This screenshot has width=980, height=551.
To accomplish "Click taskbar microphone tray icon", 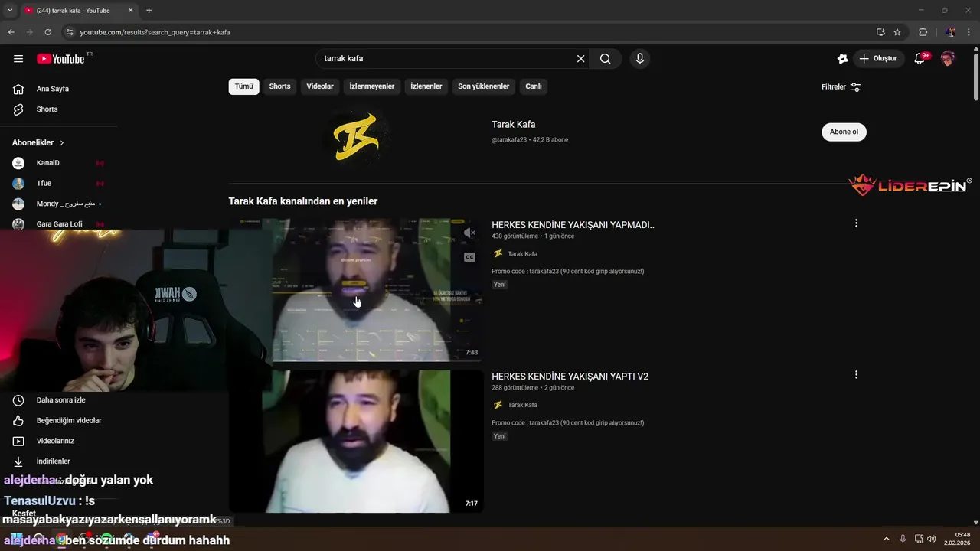I will click(x=903, y=539).
